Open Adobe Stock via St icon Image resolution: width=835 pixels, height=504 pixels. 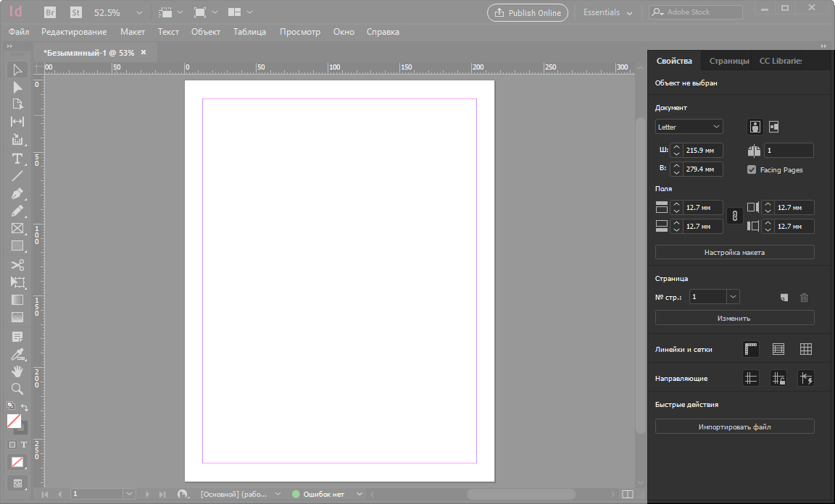tap(76, 12)
